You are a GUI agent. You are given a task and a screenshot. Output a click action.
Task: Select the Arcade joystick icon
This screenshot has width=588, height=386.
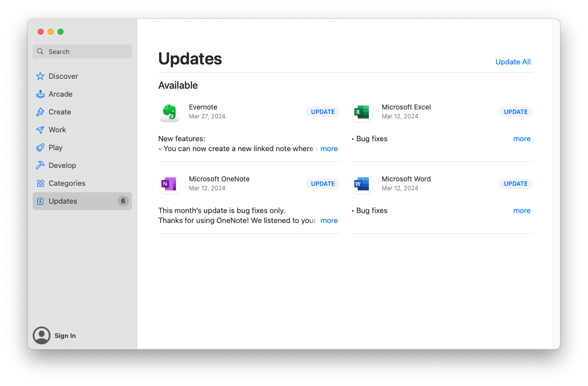click(x=41, y=94)
